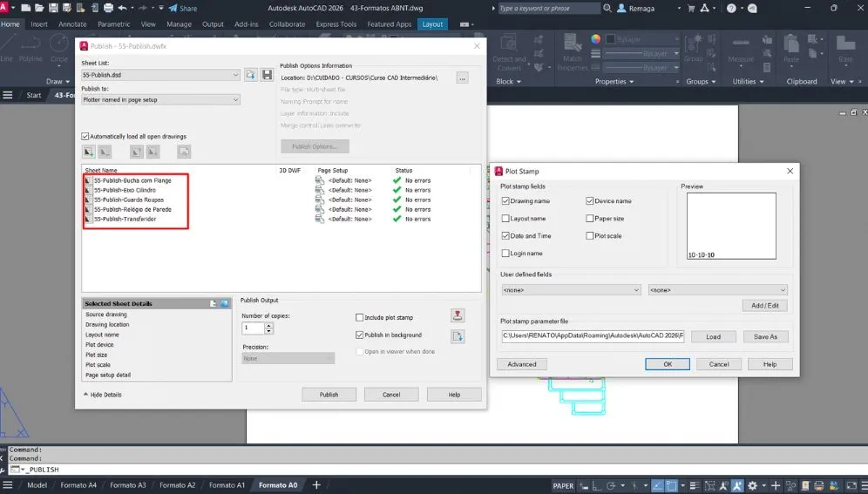Open the Annotate ribbon tab
This screenshot has width=868, height=494.
click(72, 24)
